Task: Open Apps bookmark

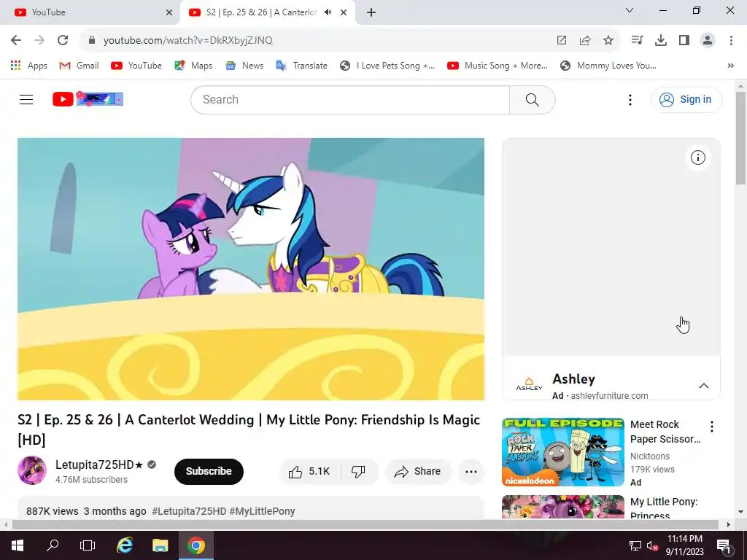Action: click(x=29, y=66)
